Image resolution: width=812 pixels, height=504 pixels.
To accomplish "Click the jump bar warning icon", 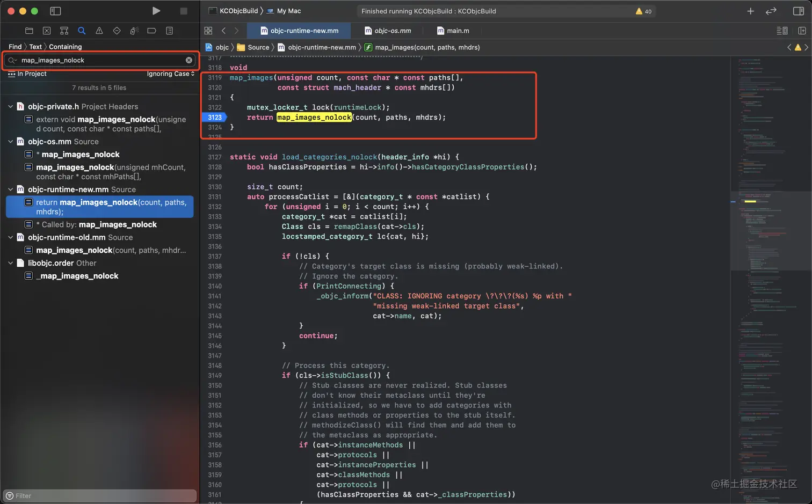I will (798, 47).
